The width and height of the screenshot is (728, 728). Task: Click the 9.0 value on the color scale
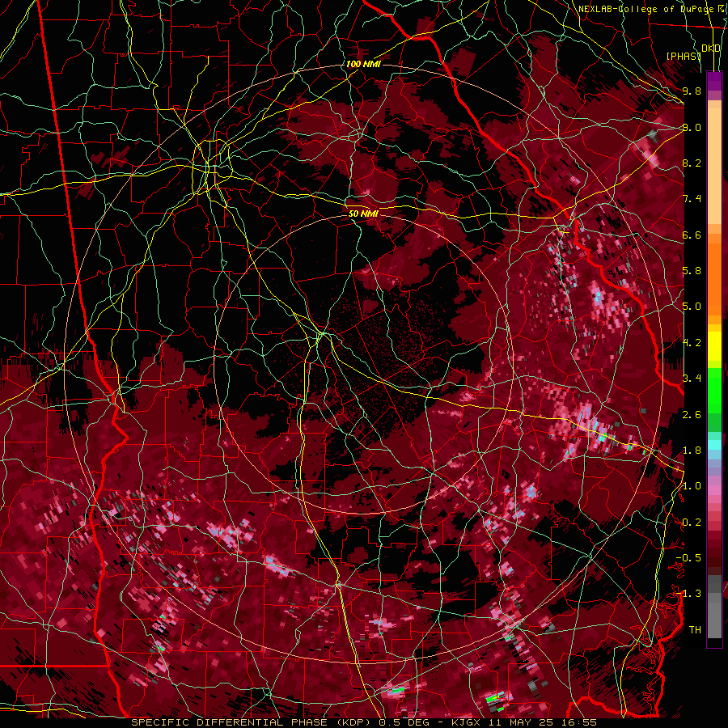coord(692,127)
